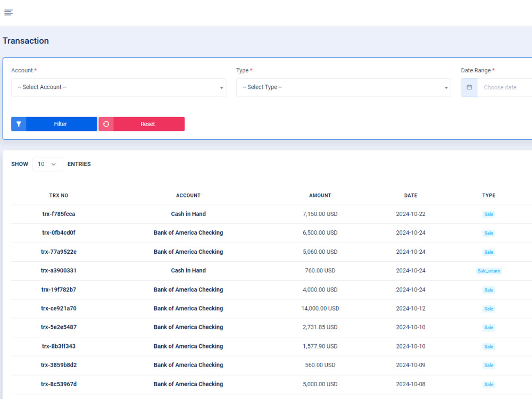The image size is (532, 399).
Task: Open the entries count dropdown showing 10
Action: click(47, 164)
